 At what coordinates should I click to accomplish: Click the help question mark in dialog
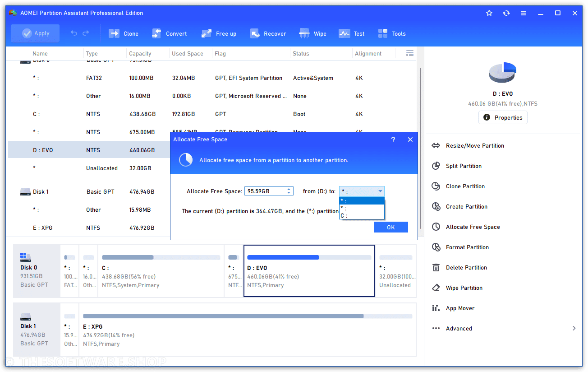[393, 139]
